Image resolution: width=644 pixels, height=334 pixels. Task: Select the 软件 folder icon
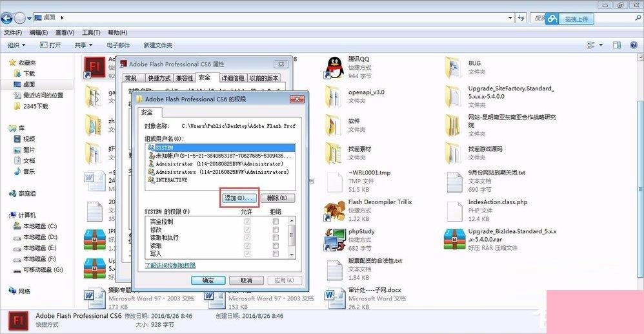pyautogui.click(x=334, y=125)
